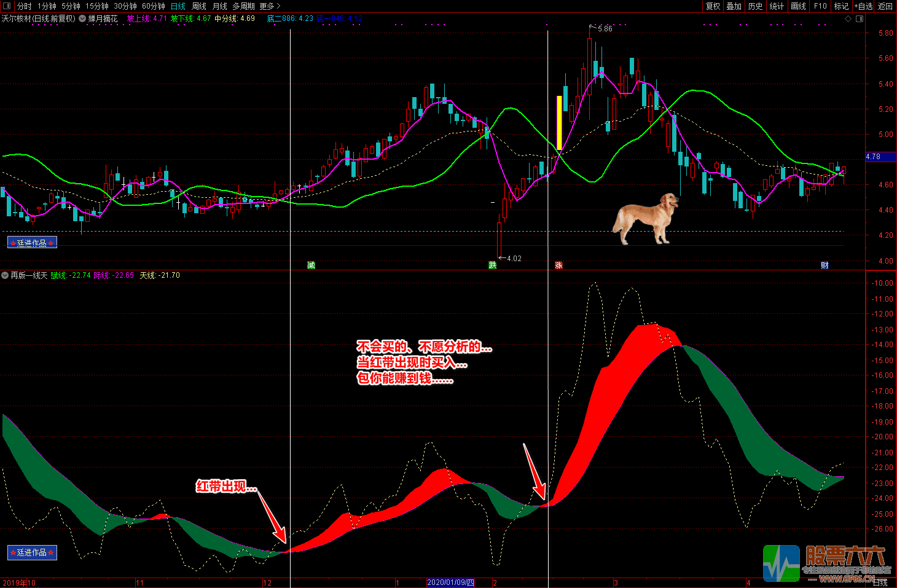Click the 廷进作品 badge in lower panel
This screenshot has width=897, height=588.
(x=32, y=552)
